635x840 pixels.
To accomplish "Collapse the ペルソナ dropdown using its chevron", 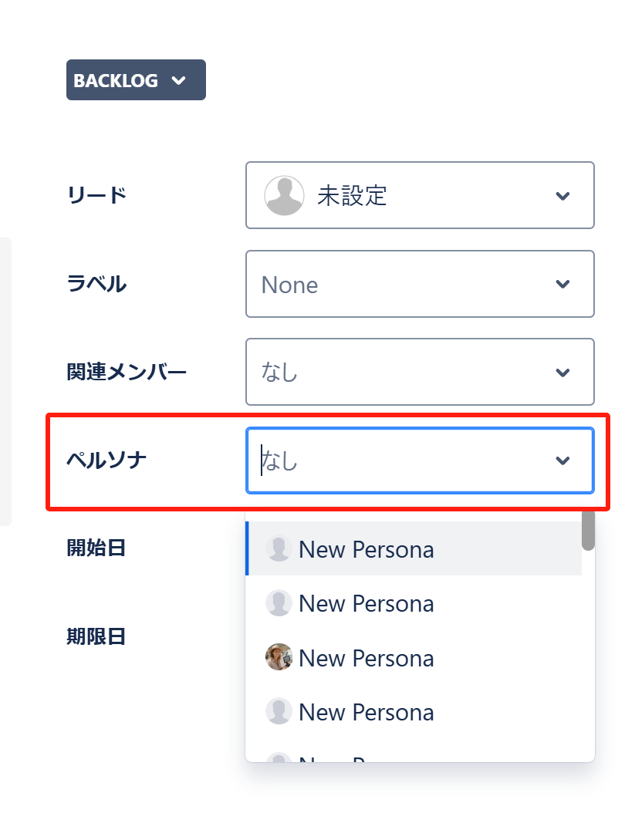I will (562, 460).
